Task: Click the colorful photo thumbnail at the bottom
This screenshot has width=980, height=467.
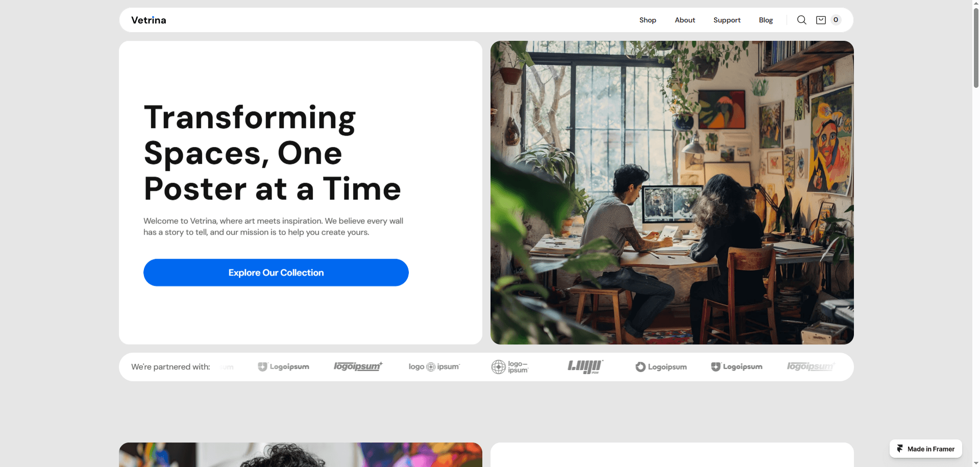Action: point(301,455)
